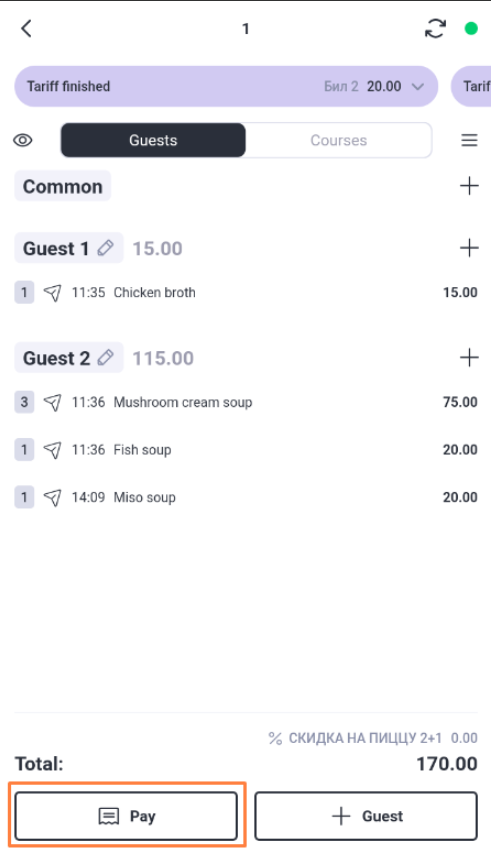Edit Guest 2 name pencil icon
Screen dimensions: 491x851
coord(105,358)
